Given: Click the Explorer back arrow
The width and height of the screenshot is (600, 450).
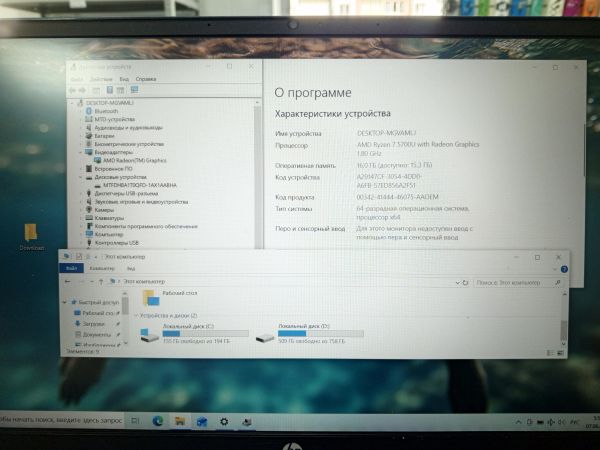Looking at the screenshot, I should click(x=68, y=282).
